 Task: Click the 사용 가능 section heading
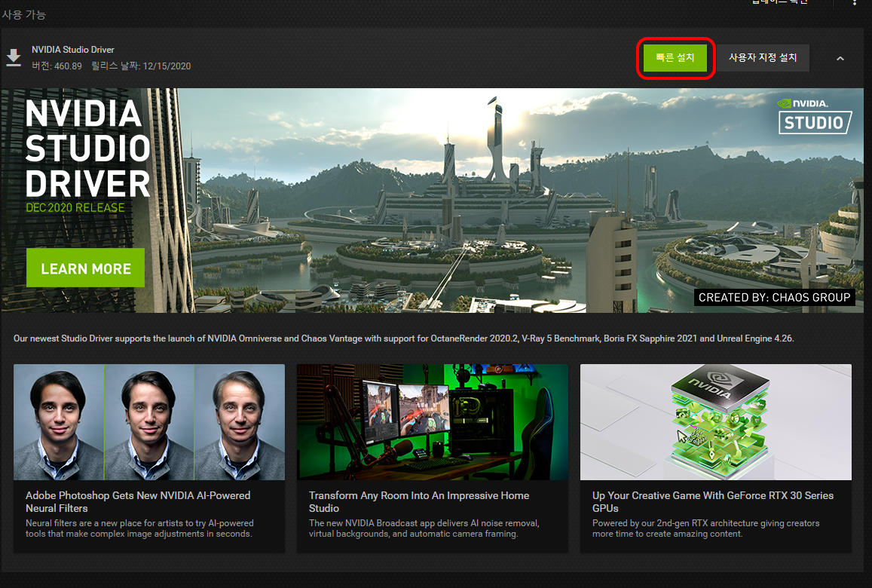coord(24,15)
